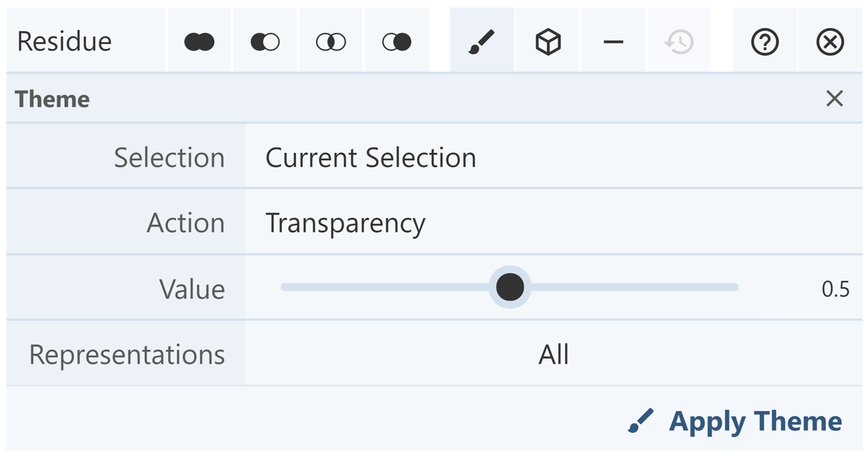Screen dimensions: 868x456
Task: Close the Theme panel
Action: [834, 99]
